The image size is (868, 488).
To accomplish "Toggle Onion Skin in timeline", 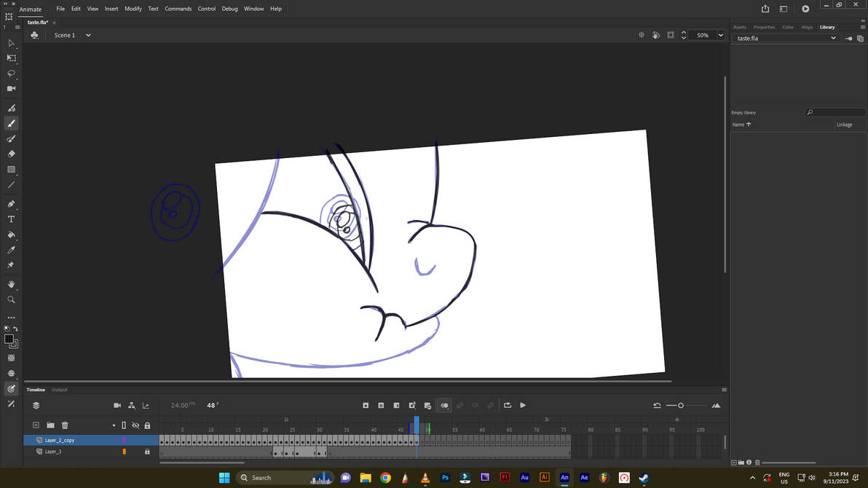I will (x=444, y=406).
